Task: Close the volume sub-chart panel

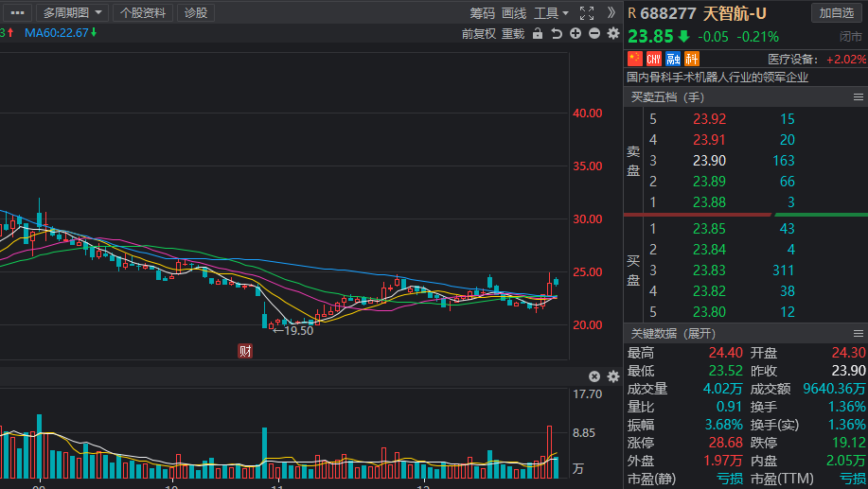Action: pyautogui.click(x=594, y=376)
